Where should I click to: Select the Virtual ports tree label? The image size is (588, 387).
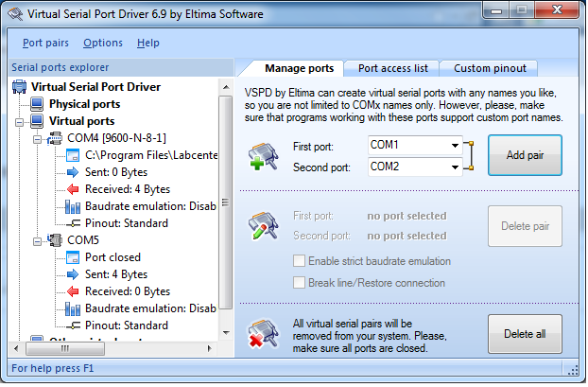tap(81, 121)
